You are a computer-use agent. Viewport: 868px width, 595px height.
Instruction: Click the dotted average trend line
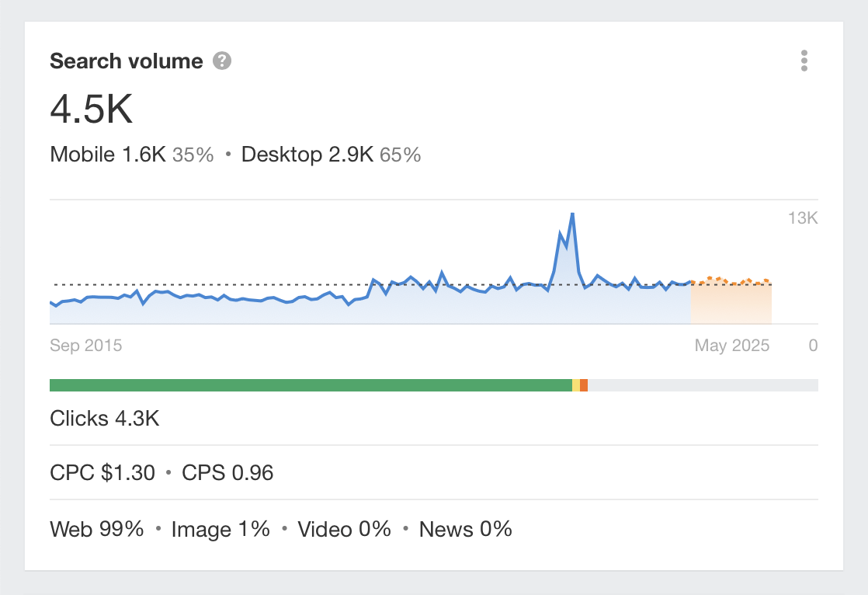coord(233,285)
